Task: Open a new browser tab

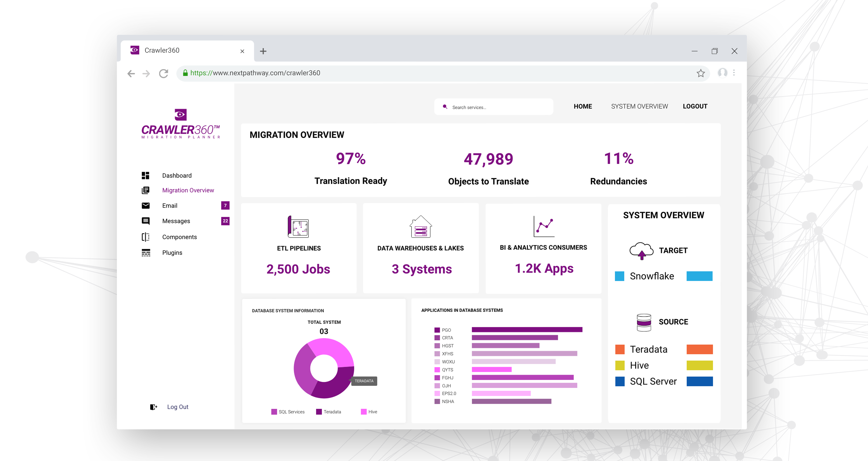Action: click(x=263, y=51)
